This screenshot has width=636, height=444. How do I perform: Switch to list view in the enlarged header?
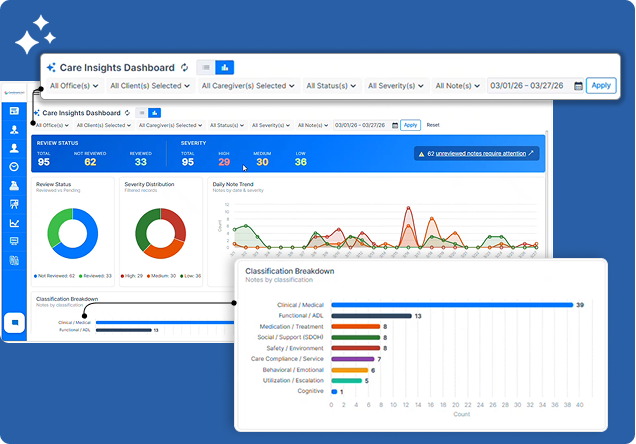point(206,67)
